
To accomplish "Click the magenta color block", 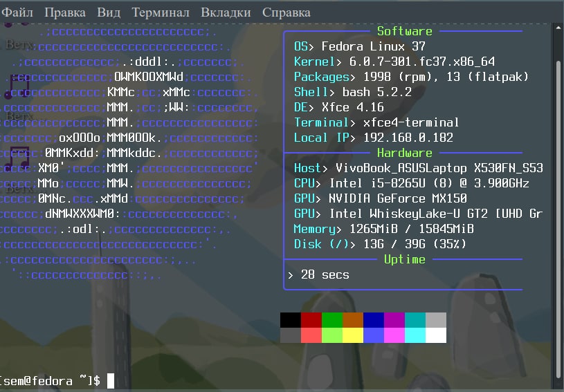I will tap(394, 335).
